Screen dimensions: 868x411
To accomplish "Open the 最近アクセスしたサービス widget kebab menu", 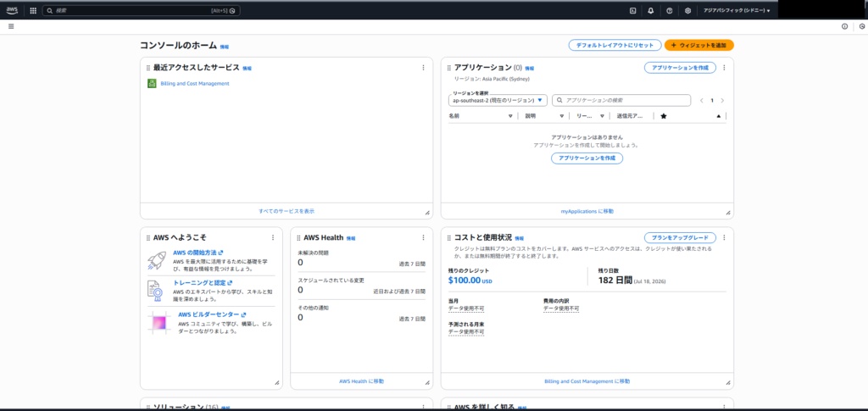I will (x=423, y=68).
